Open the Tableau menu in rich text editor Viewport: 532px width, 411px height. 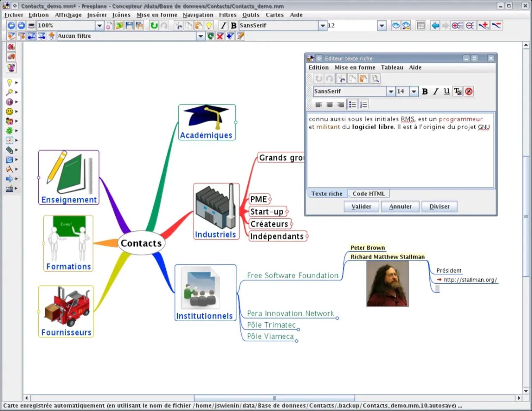tap(392, 67)
